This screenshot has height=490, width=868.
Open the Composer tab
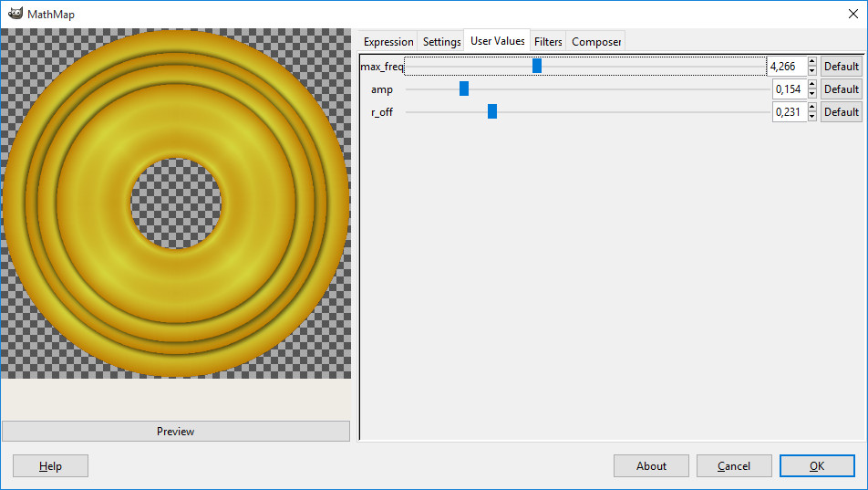point(596,42)
